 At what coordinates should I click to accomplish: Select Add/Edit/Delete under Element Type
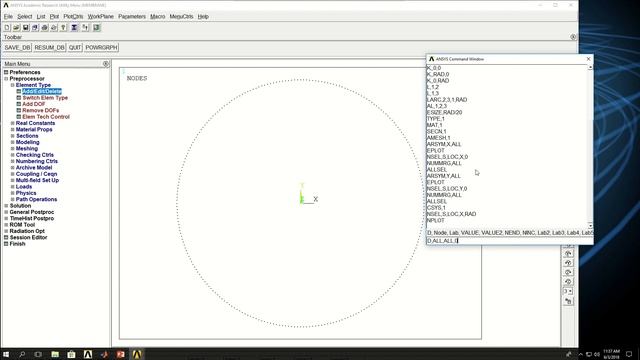tap(42, 91)
